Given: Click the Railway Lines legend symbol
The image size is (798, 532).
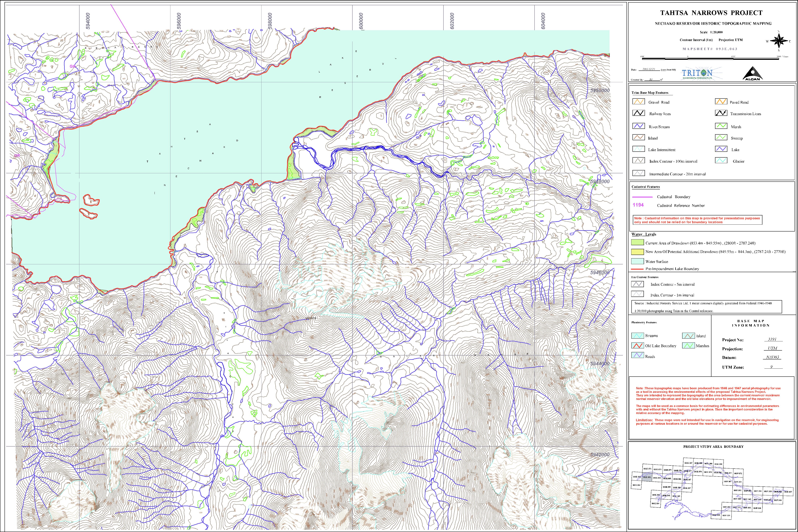Looking at the screenshot, I should (639, 113).
